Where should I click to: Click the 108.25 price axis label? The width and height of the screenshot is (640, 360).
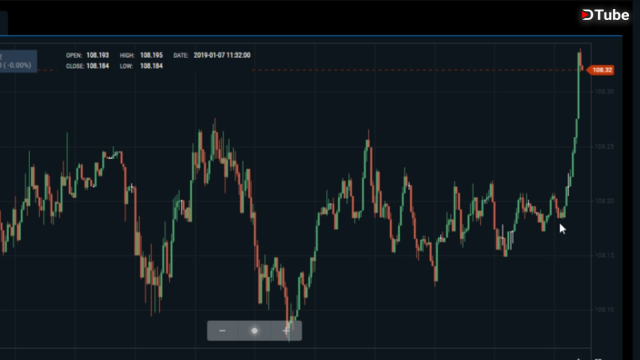604,147
